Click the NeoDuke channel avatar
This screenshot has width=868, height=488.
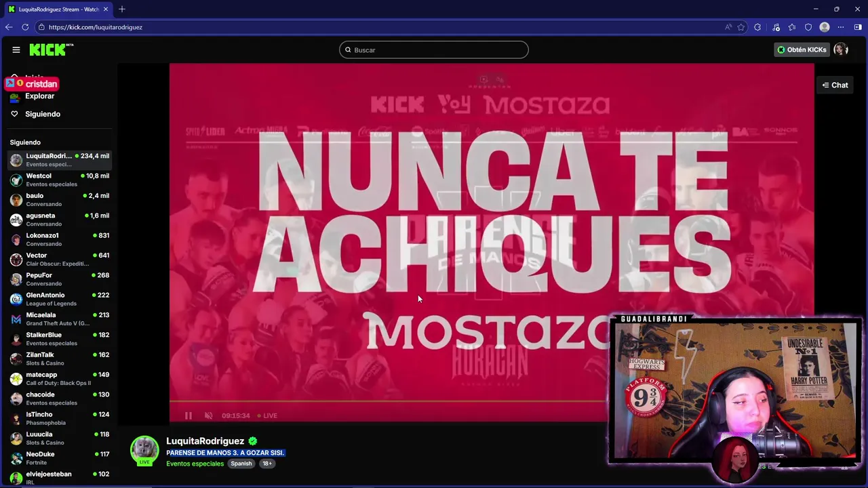click(x=16, y=458)
